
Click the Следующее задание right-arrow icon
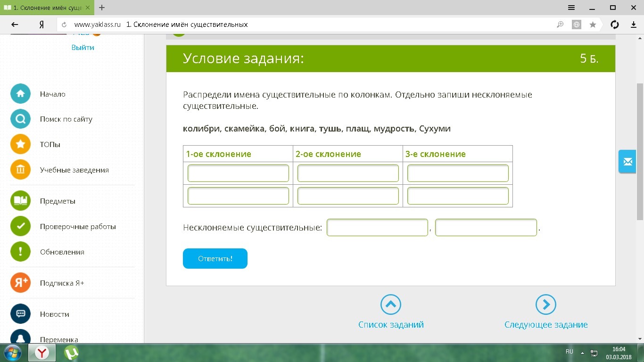pyautogui.click(x=546, y=305)
